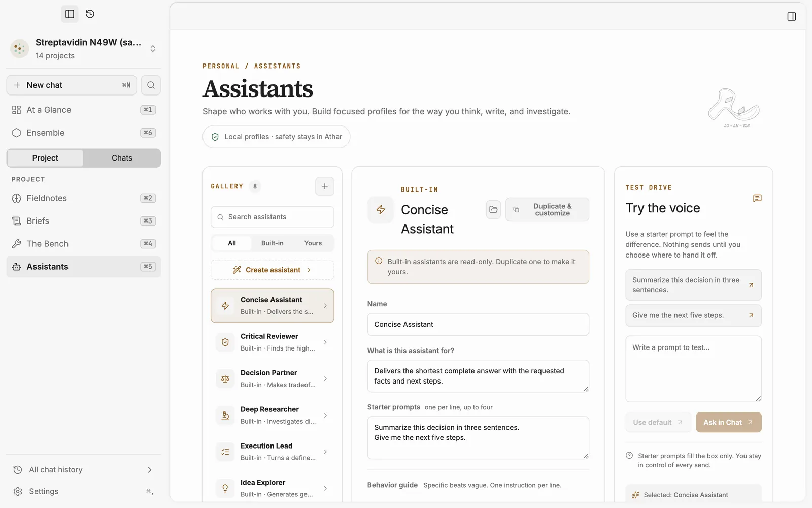Click the 'Write a prompt to test' box

click(x=693, y=369)
